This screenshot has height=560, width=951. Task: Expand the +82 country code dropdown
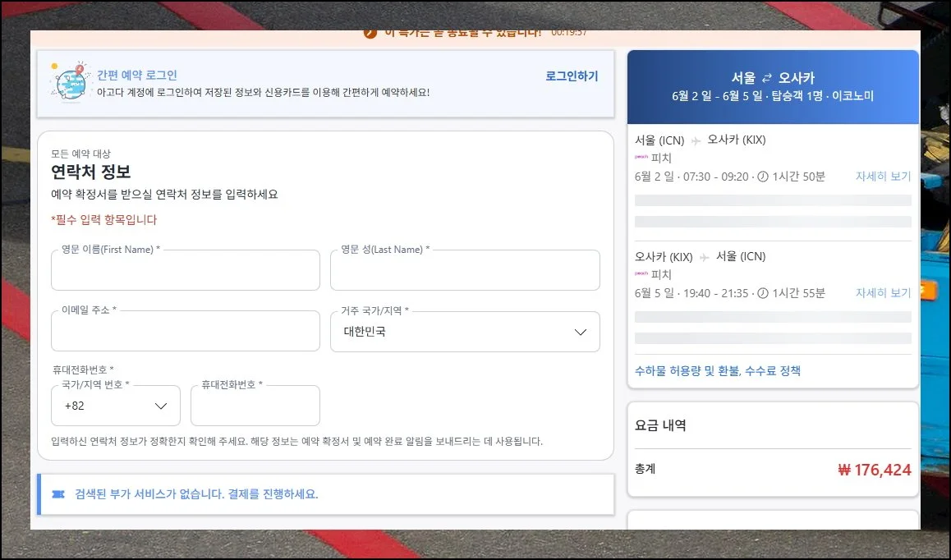pos(116,406)
